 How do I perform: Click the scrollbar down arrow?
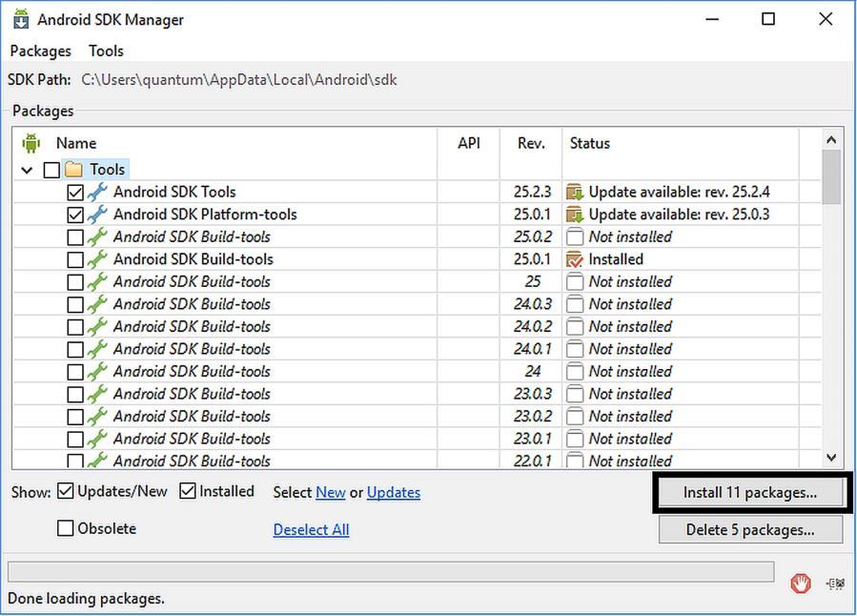point(832,458)
